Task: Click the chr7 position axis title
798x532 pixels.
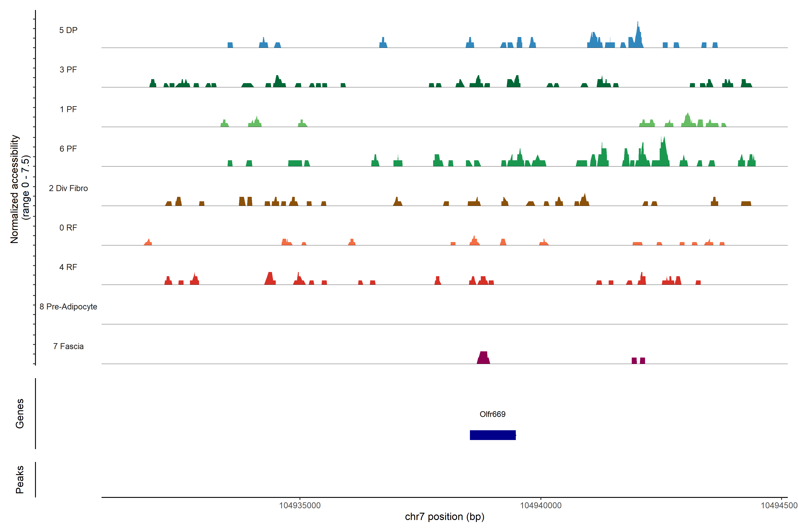Action: (444, 517)
